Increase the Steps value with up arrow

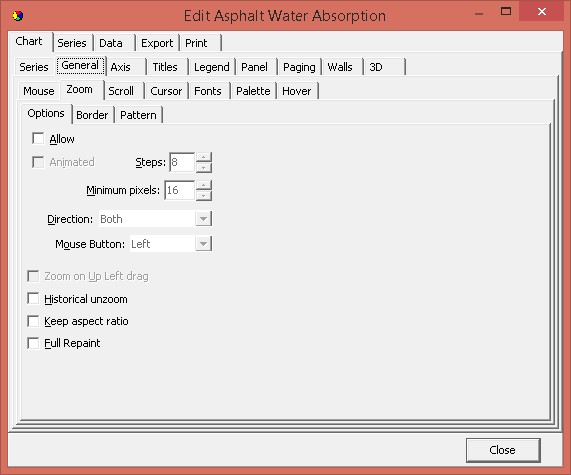(x=204, y=157)
